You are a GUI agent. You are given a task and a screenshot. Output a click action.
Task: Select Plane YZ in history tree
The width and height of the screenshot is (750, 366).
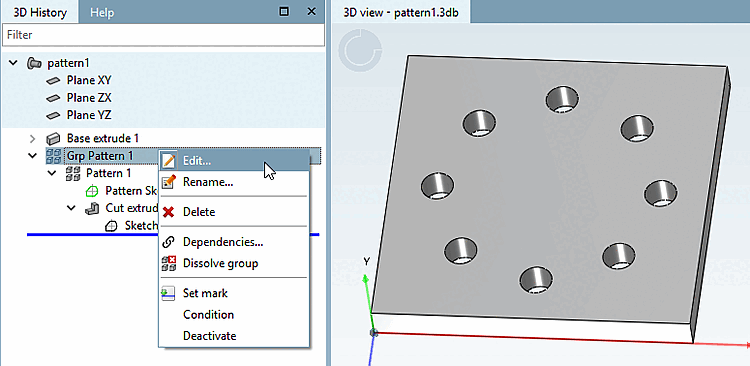pyautogui.click(x=89, y=115)
